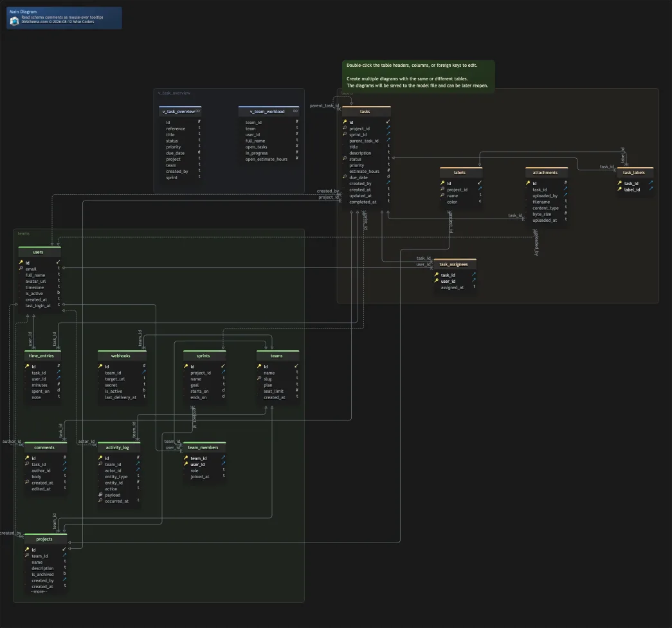Click index icon beside labels name column
Viewport: 672px width, 628px height.
(x=442, y=195)
